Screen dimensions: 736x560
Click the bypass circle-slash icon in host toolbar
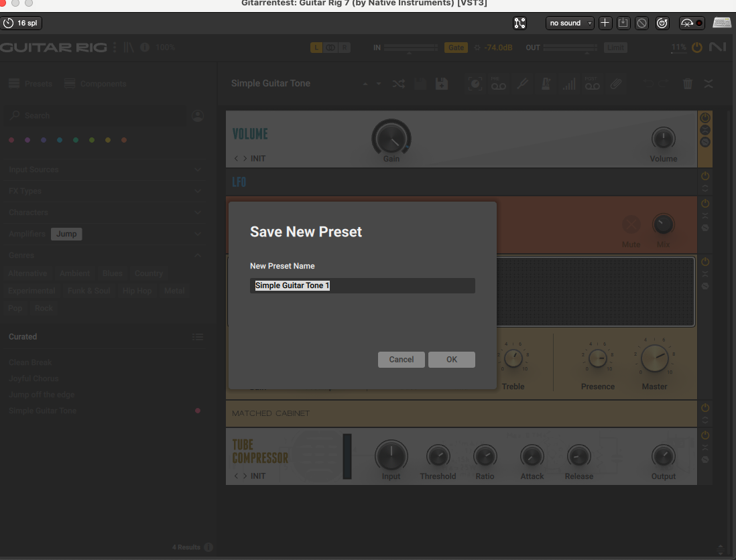[x=641, y=23]
